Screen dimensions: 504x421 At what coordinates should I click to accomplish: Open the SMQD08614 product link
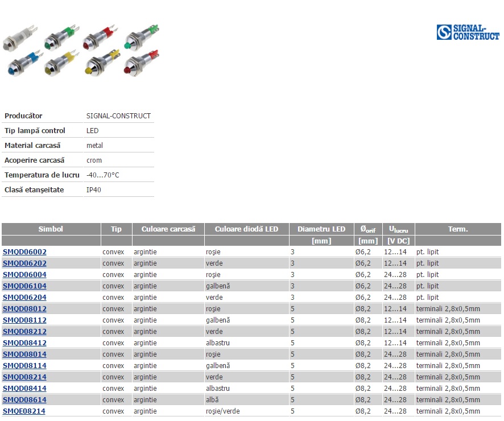[25, 400]
